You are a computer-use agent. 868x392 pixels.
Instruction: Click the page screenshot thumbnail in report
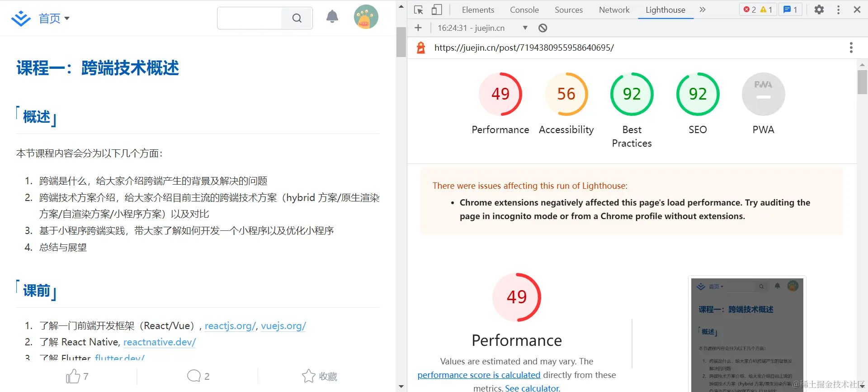coord(747,335)
